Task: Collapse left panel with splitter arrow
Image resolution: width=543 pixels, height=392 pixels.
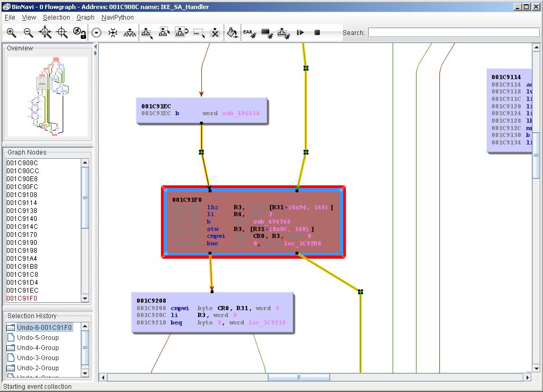Action: tap(96, 46)
